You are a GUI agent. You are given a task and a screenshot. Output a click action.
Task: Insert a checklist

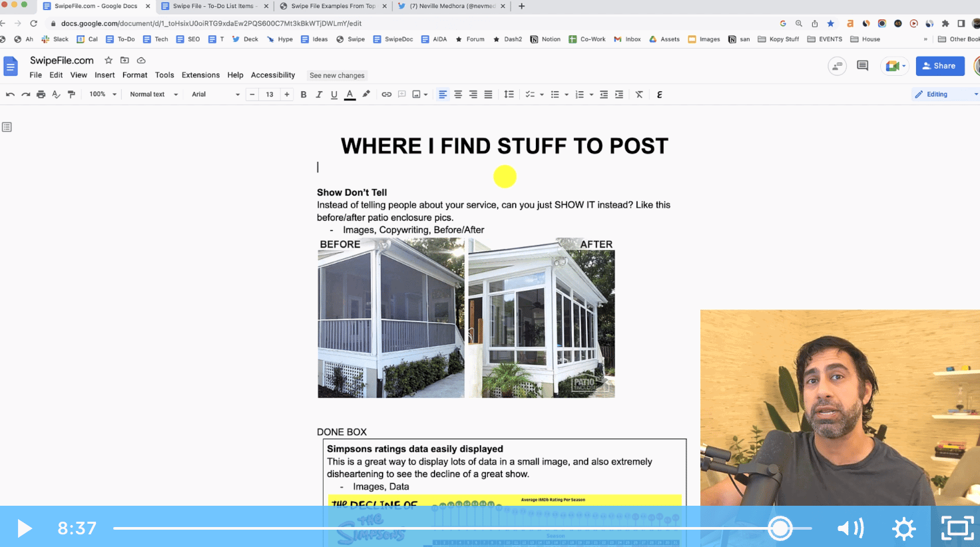click(530, 94)
